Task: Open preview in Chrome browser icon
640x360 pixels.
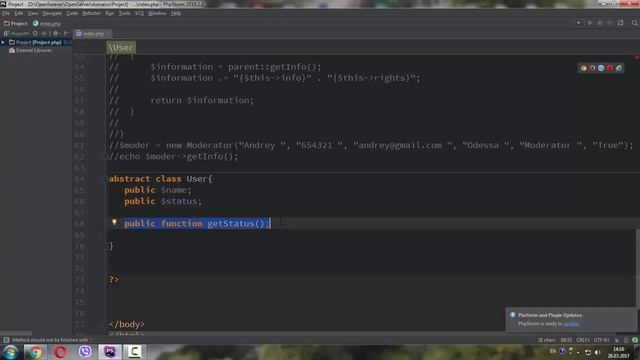Action: point(583,68)
